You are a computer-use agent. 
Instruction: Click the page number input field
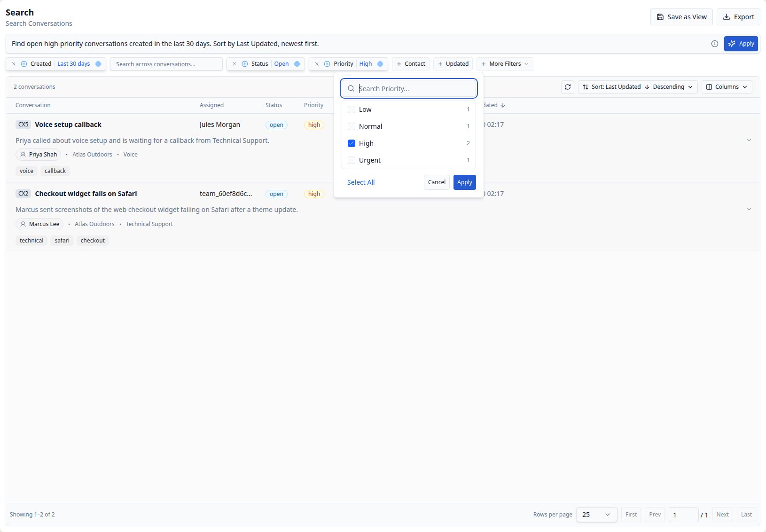tap(683, 515)
